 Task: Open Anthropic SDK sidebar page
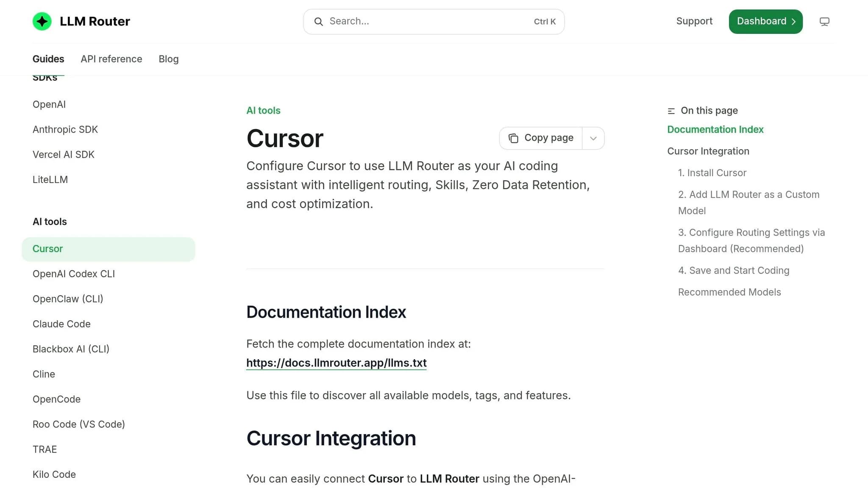click(65, 129)
